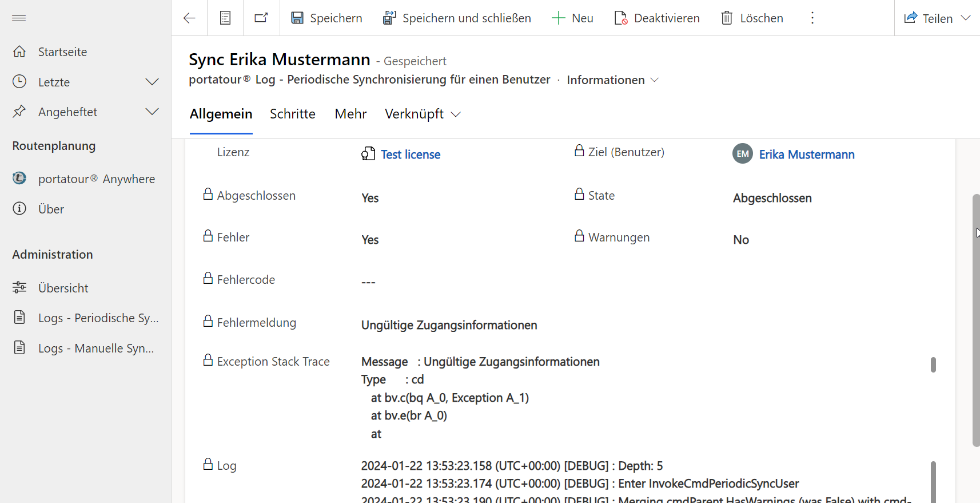Click the Übersicht sliders icon
Image resolution: width=980 pixels, height=503 pixels.
tap(19, 287)
